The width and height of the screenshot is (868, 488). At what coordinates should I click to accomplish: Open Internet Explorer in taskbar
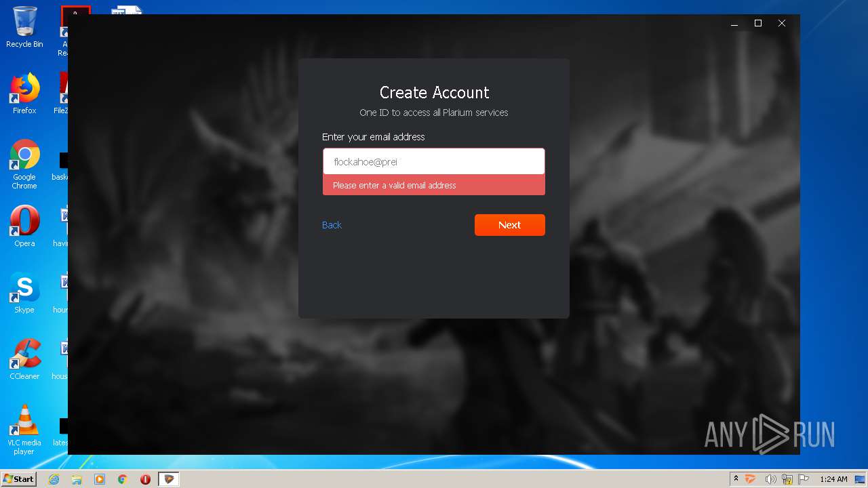point(54,479)
